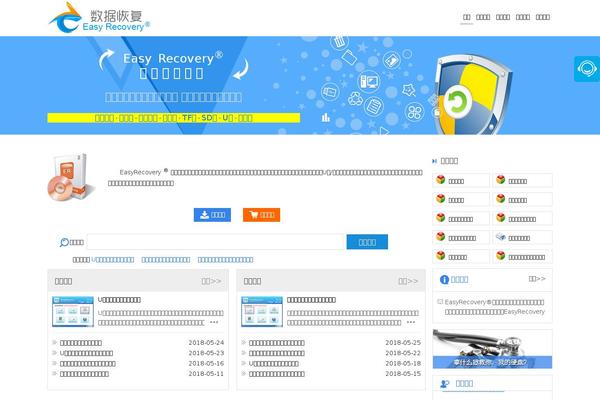Click the product box with CD image

[x=71, y=178]
